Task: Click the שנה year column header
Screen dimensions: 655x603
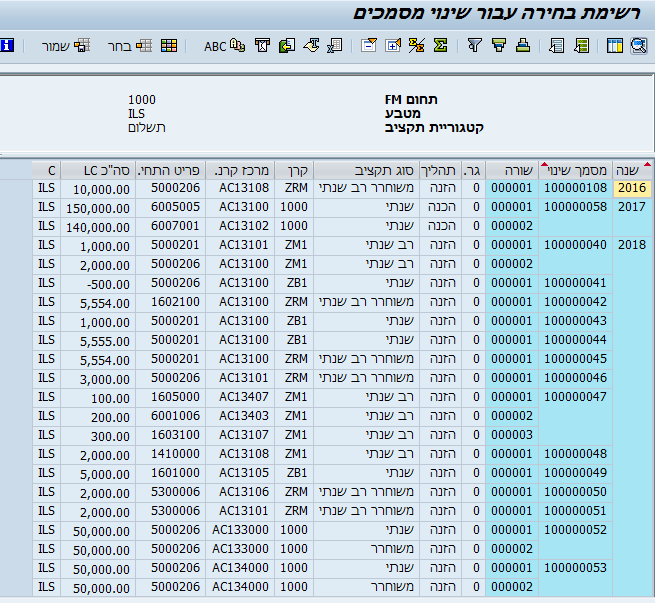Action: click(632, 170)
